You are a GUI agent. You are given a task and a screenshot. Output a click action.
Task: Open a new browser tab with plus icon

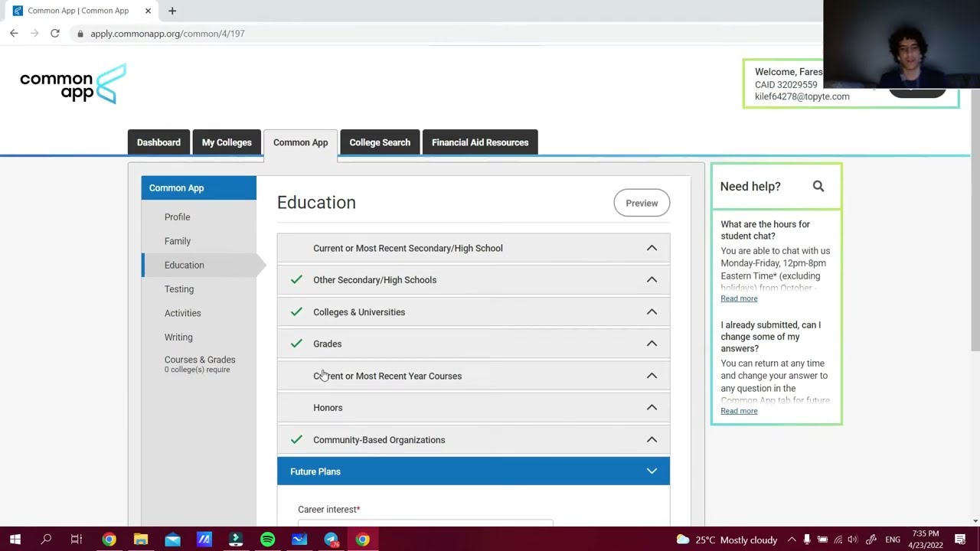[172, 11]
